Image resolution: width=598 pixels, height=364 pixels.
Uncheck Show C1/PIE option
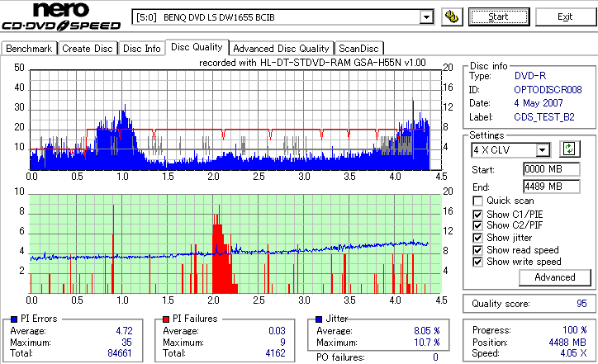[477, 215]
